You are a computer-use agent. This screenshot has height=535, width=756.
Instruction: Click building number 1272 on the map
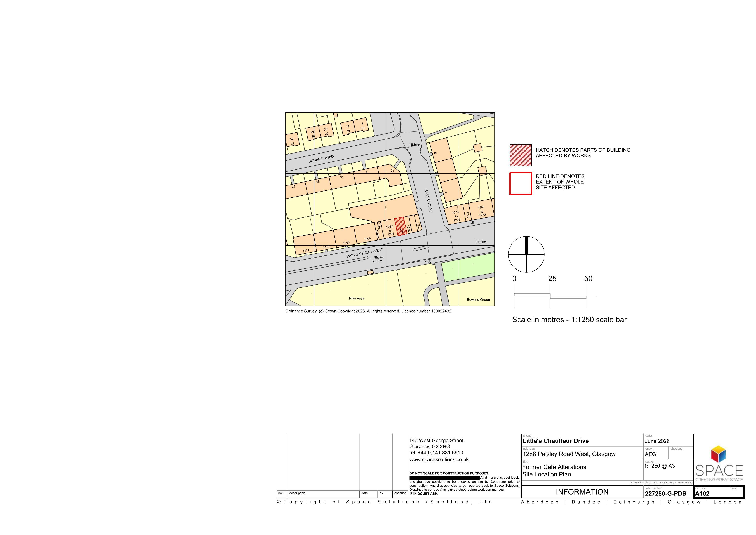(468, 215)
